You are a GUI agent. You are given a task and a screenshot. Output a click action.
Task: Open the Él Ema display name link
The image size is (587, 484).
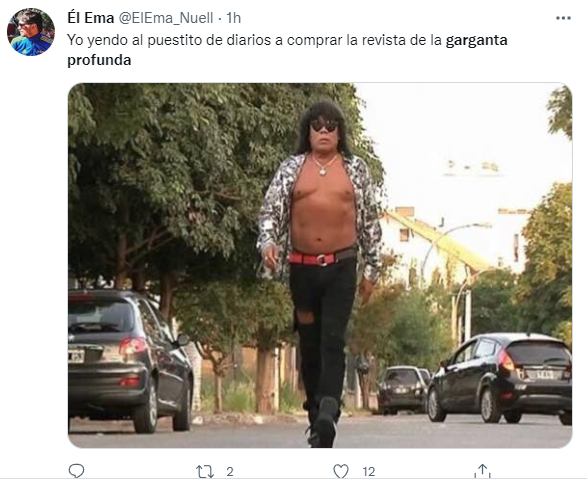coord(91,18)
